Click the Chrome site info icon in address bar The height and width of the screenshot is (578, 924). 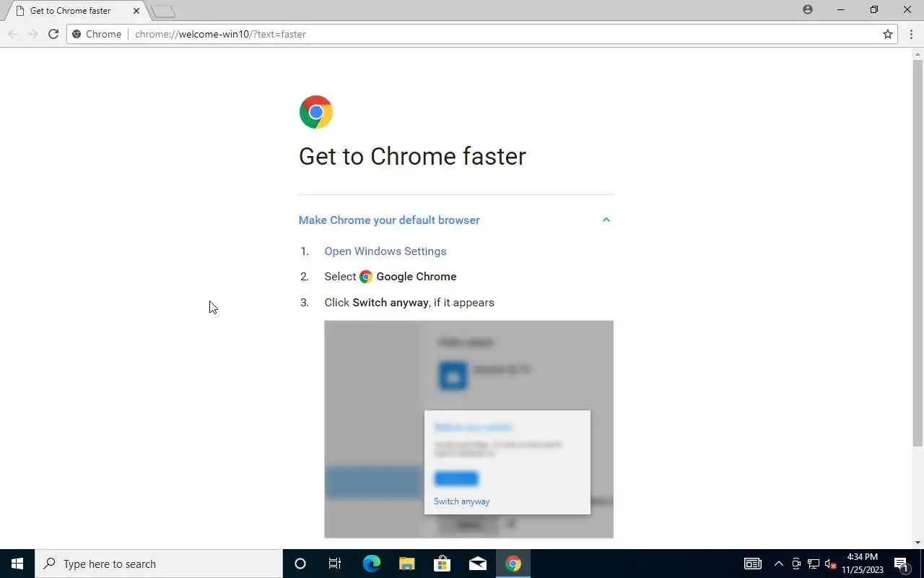77,34
